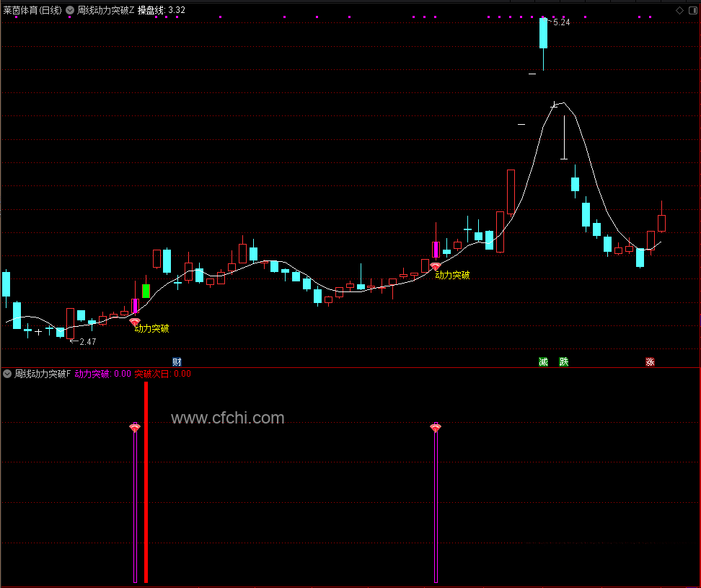Image resolution: width=701 pixels, height=588 pixels.
Task: Select the cyan candle at the 5.24 peak
Action: [x=543, y=33]
